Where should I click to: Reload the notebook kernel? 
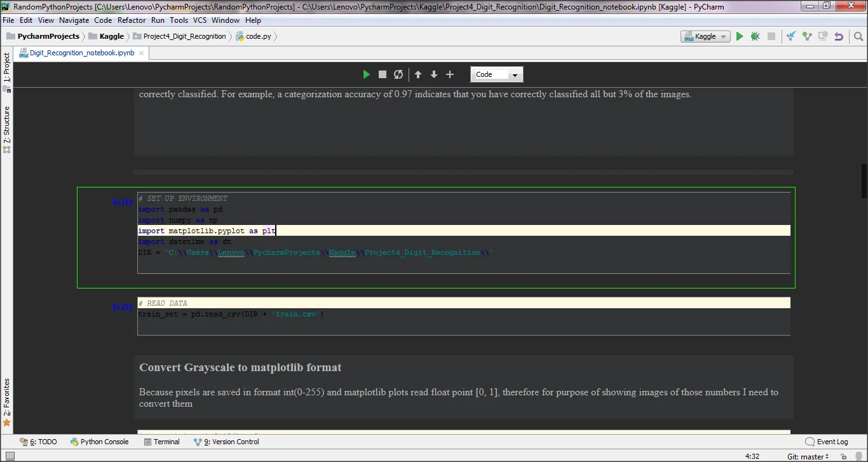(398, 74)
